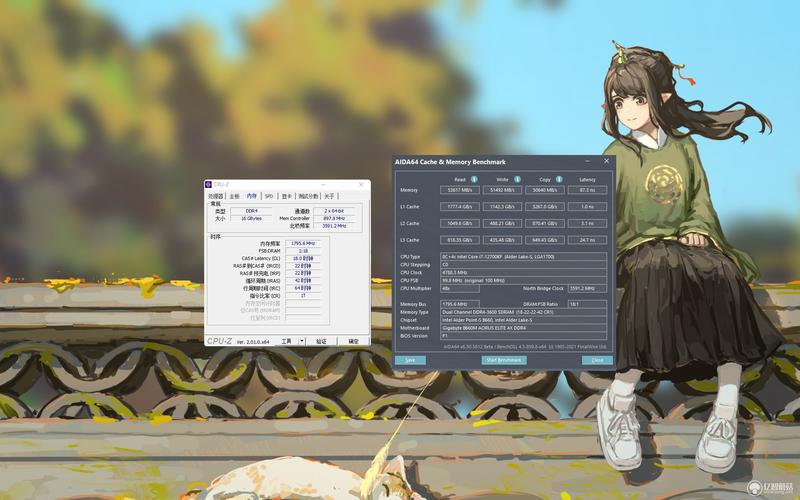Click the 类型 field showing DDR4 in CPU-Z
Image resolution: width=800 pixels, height=500 pixels.
(252, 211)
